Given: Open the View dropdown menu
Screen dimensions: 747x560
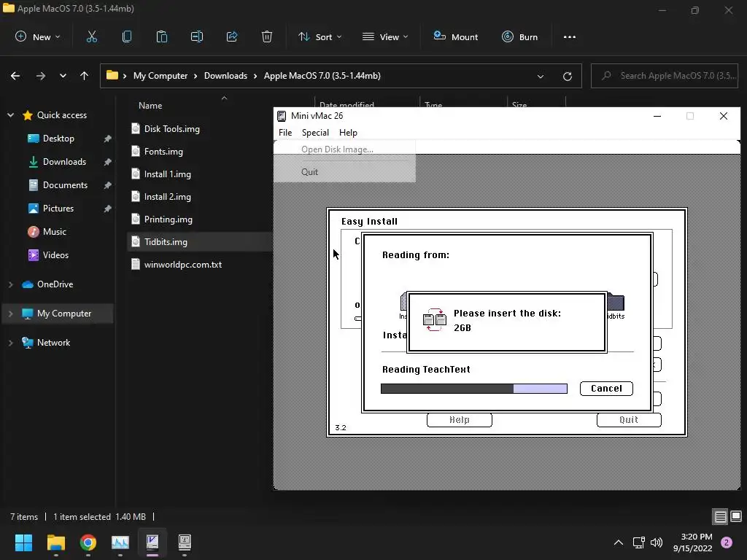Looking at the screenshot, I should pos(385,36).
